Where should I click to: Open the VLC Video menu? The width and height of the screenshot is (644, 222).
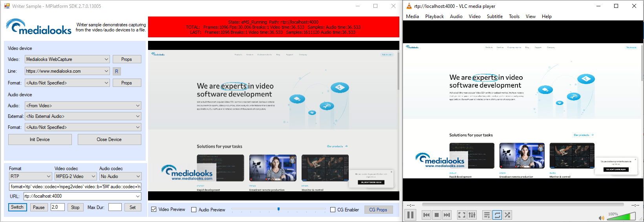pos(474,17)
